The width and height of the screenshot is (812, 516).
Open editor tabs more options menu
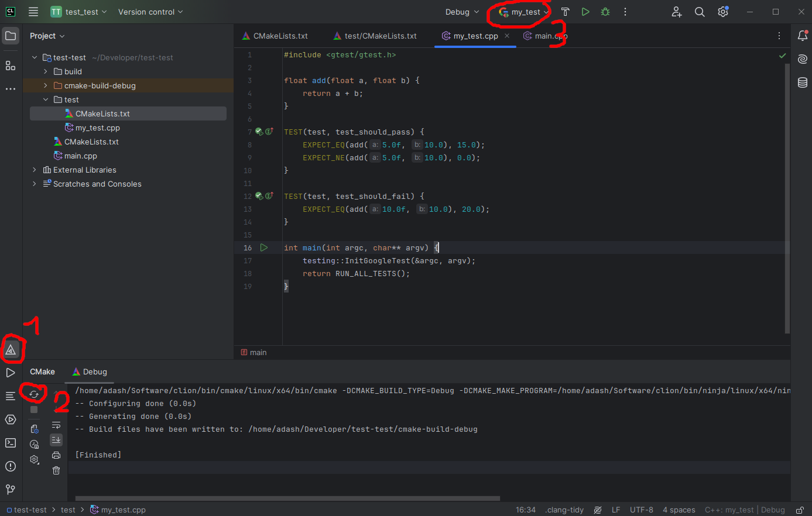779,36
